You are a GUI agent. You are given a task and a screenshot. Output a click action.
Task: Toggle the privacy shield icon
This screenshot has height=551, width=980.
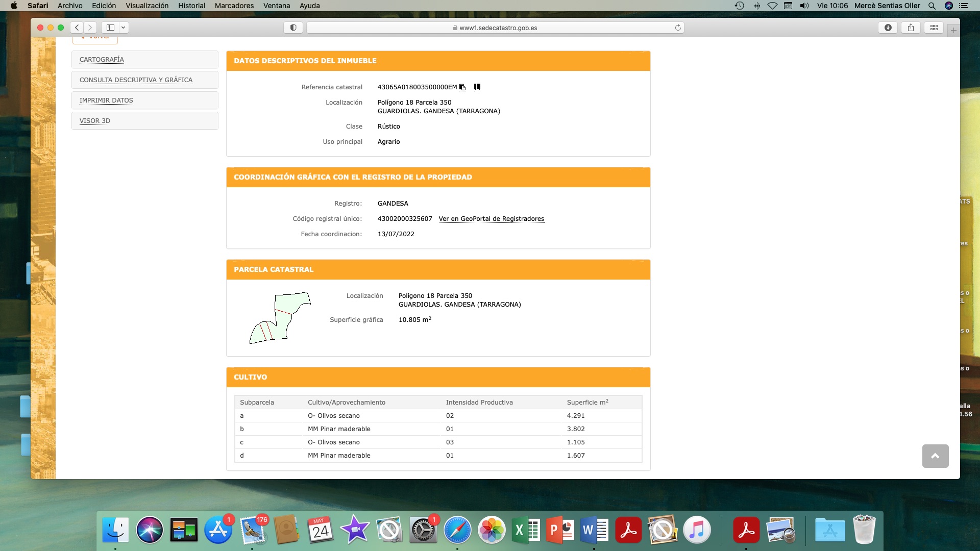[x=293, y=28]
